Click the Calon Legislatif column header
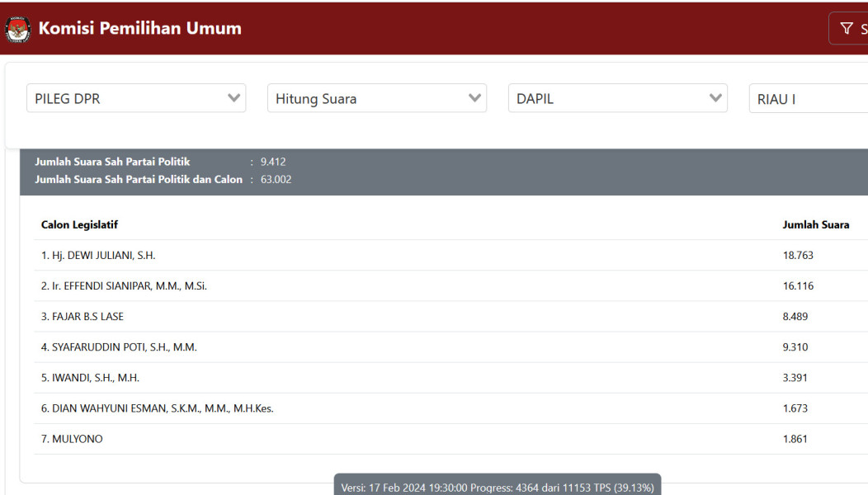Screen dimensions: 868x495 tap(79, 224)
